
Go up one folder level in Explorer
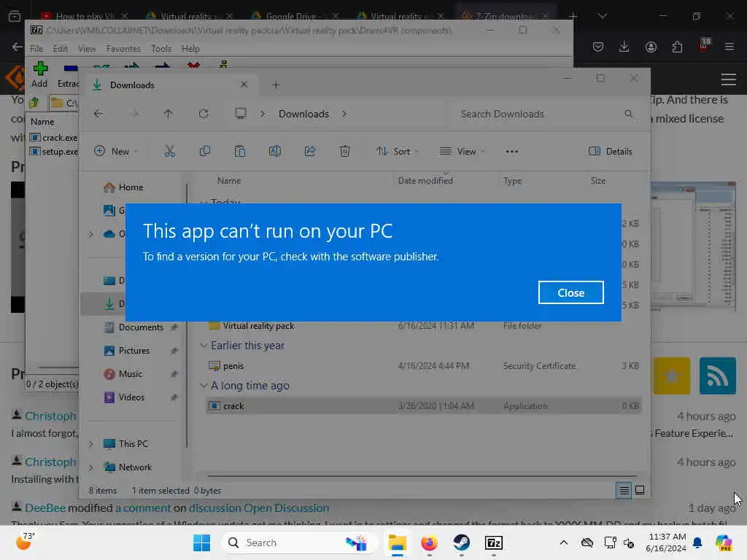click(169, 114)
